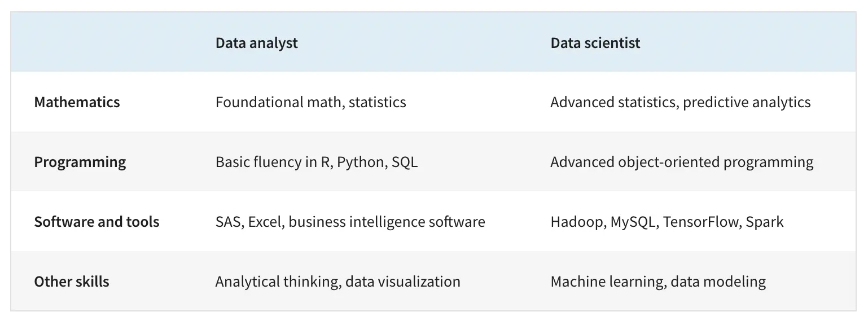This screenshot has height=325, width=868.
Task: Select the Programming row label
Action: [x=80, y=162]
